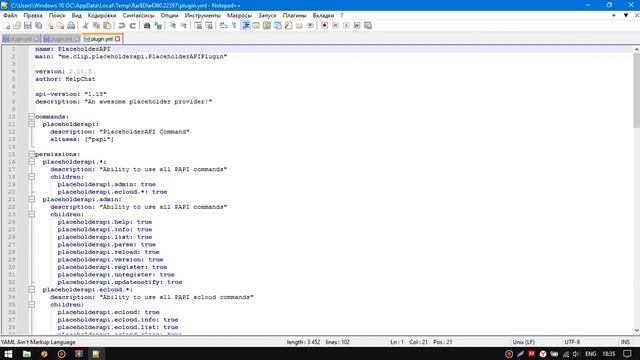Open the document list dropdown arrow at top right
Image resolution: width=640 pixels, height=360 pixels.
point(625,16)
